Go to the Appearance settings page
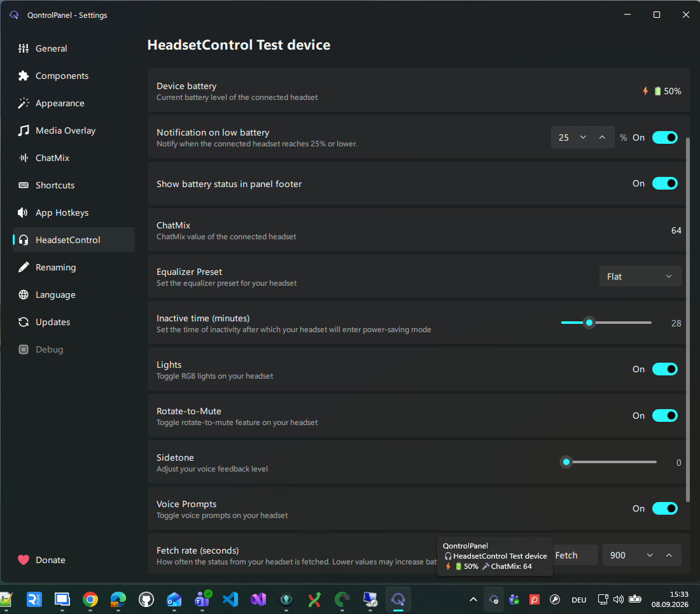The height and width of the screenshot is (614, 700). (74, 103)
